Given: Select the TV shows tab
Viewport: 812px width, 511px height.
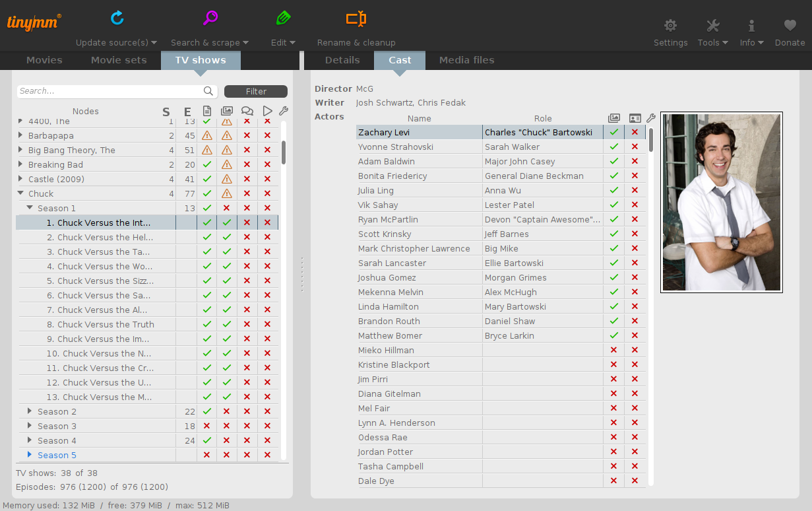Looking at the screenshot, I should pyautogui.click(x=201, y=60).
